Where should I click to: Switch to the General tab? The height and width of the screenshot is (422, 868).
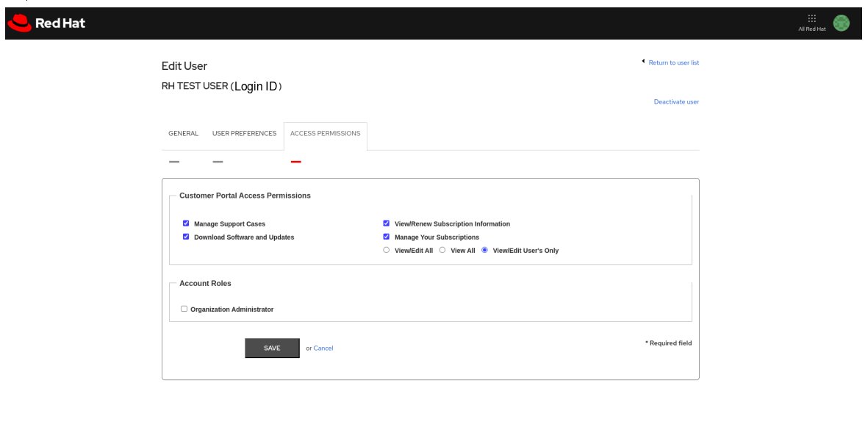[183, 134]
